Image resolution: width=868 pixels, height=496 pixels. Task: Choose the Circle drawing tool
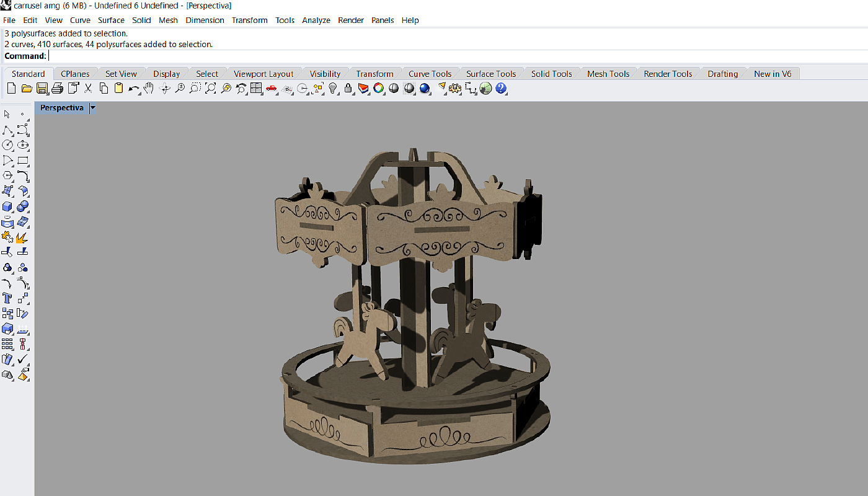(7, 145)
